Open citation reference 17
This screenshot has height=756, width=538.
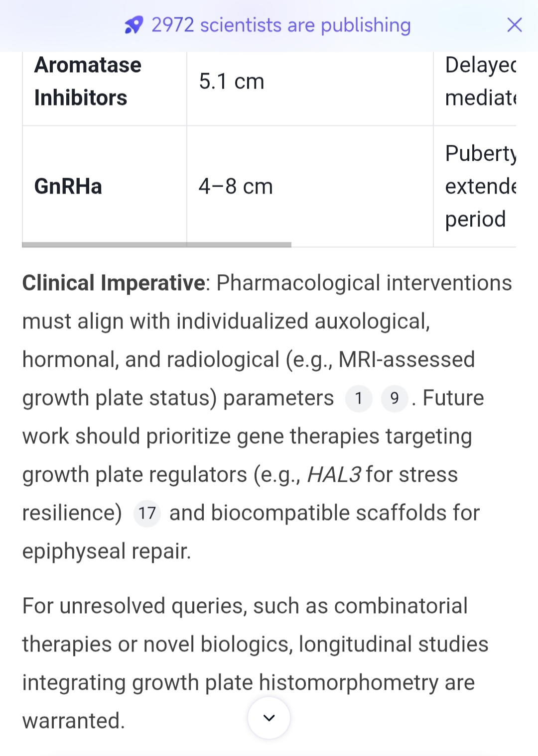pyautogui.click(x=147, y=513)
